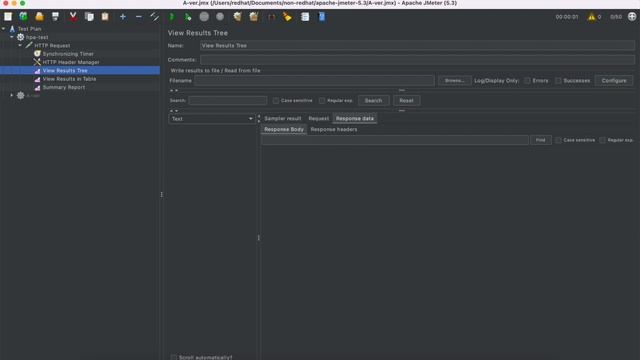Toggle Regular exp. beside Search field
Screen dimensions: 640x360
(322, 100)
